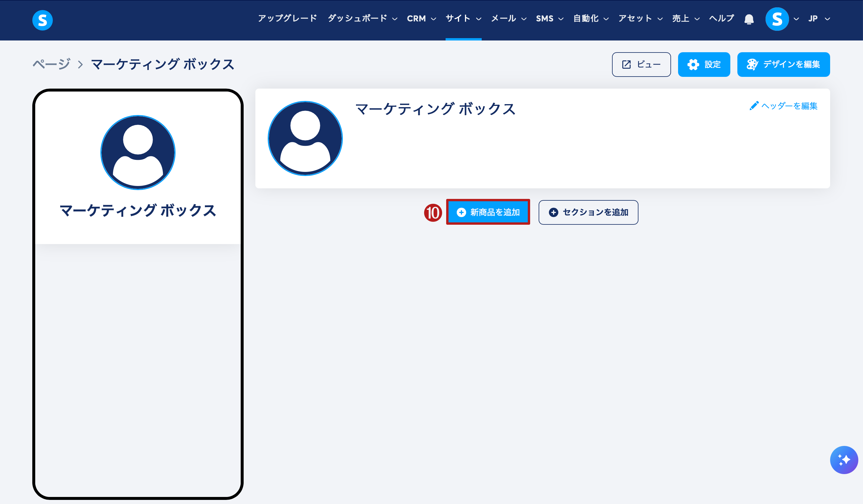Click the ページ breadcrumb link

(x=52, y=64)
